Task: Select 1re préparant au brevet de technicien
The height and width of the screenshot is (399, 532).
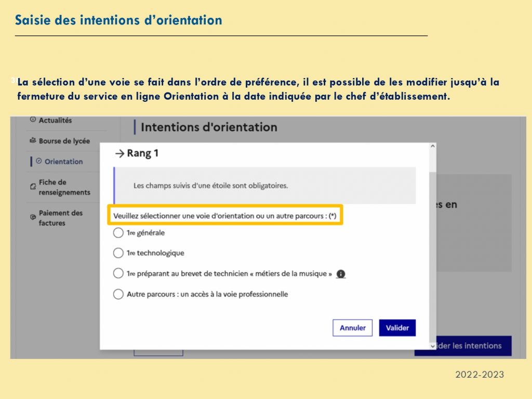Action: [x=118, y=273]
